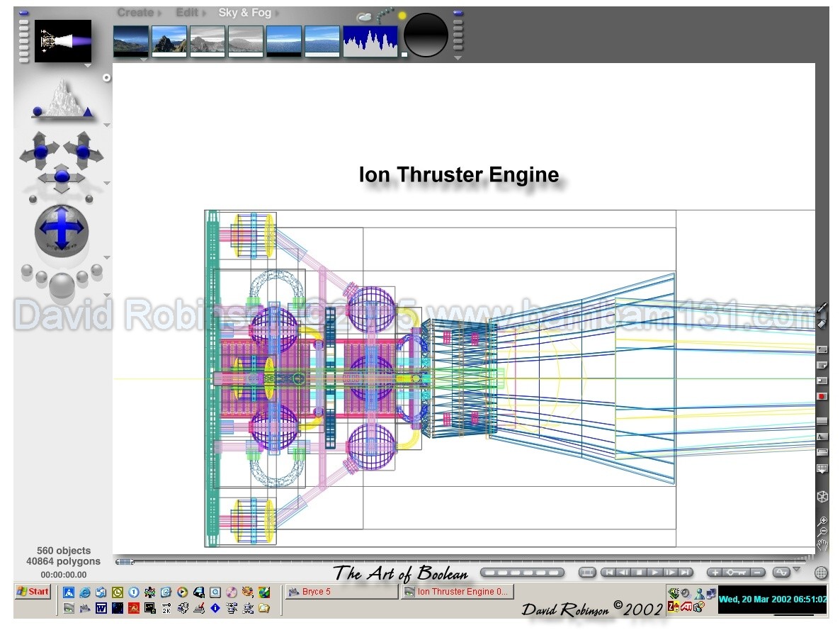Toggle the wireframe display mode lines icon

[822, 420]
